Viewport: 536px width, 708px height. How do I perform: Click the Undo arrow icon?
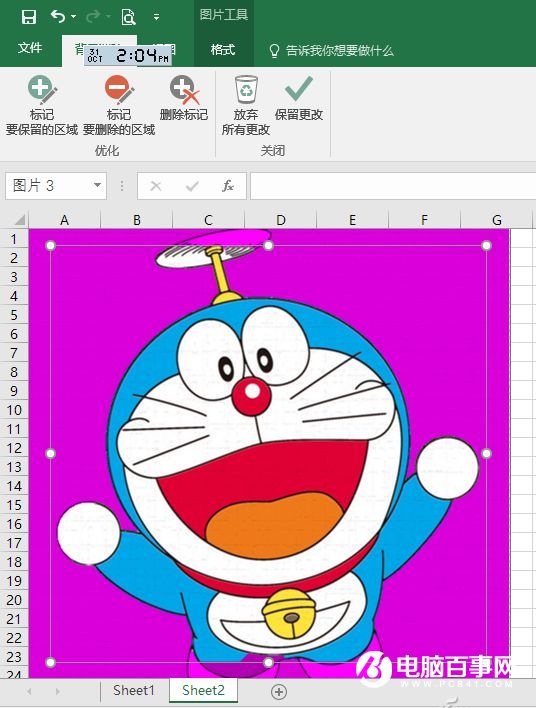(57, 17)
